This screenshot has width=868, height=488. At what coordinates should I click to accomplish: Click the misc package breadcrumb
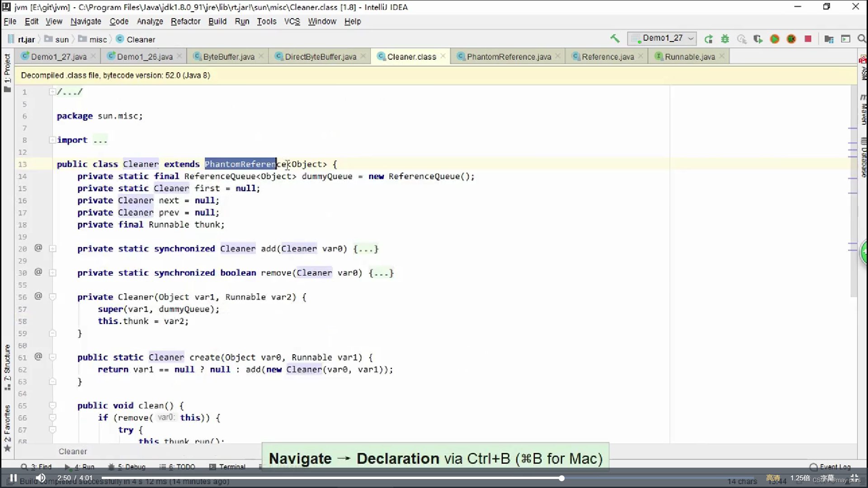(93, 39)
